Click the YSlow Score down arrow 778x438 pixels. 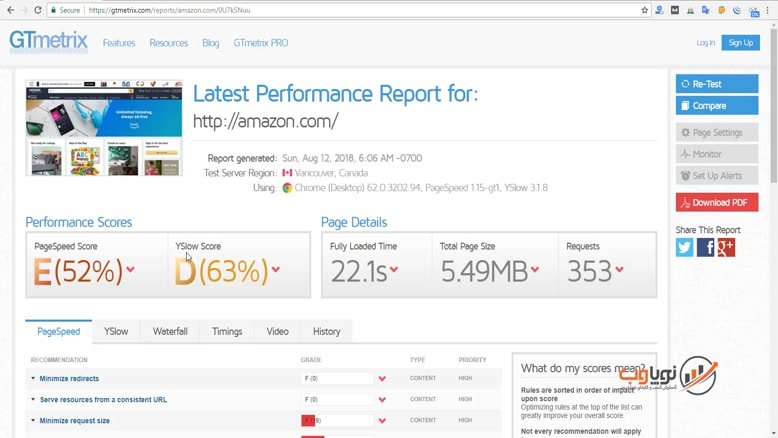276,269
